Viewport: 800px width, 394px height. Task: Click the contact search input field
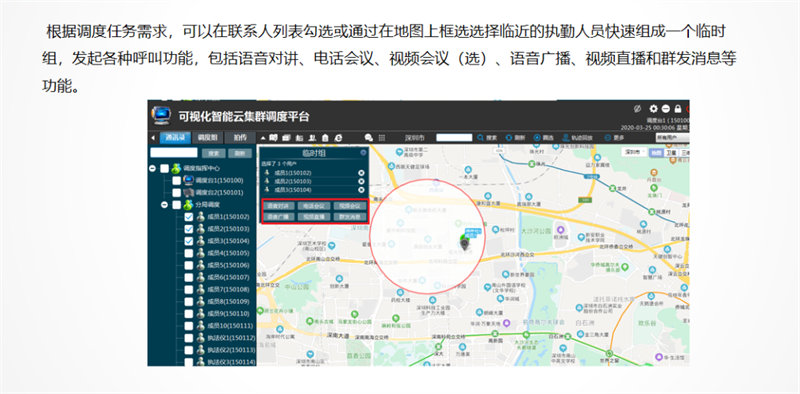click(x=174, y=153)
